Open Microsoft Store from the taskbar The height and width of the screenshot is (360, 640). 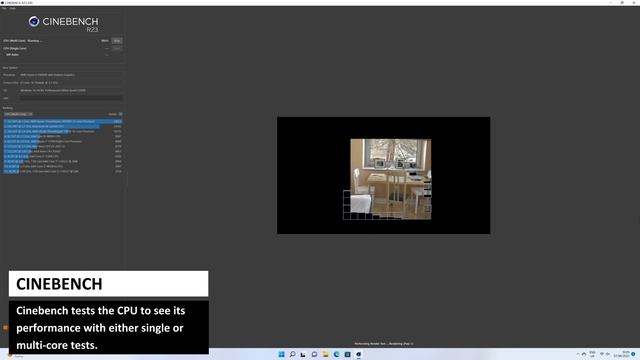(x=347, y=354)
